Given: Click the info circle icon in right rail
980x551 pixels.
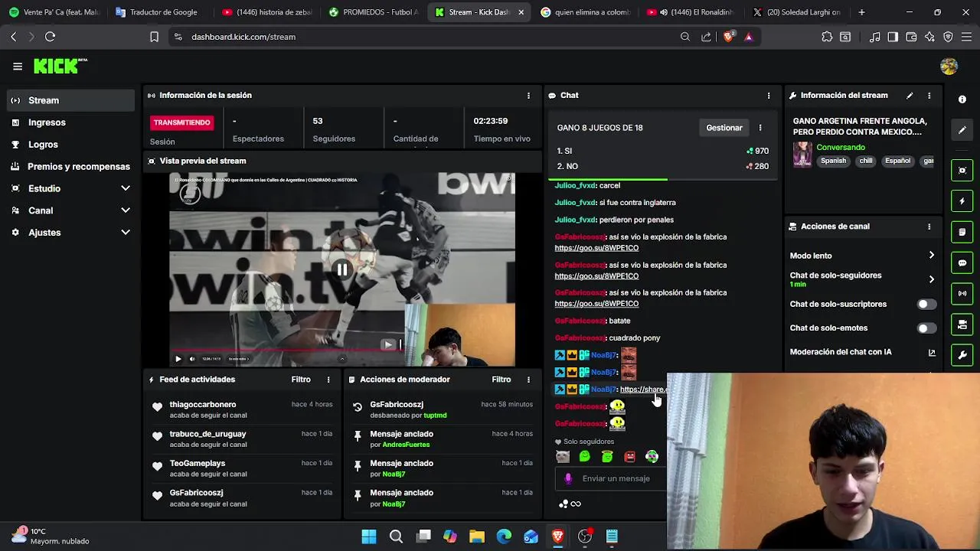Looking at the screenshot, I should 962,99.
